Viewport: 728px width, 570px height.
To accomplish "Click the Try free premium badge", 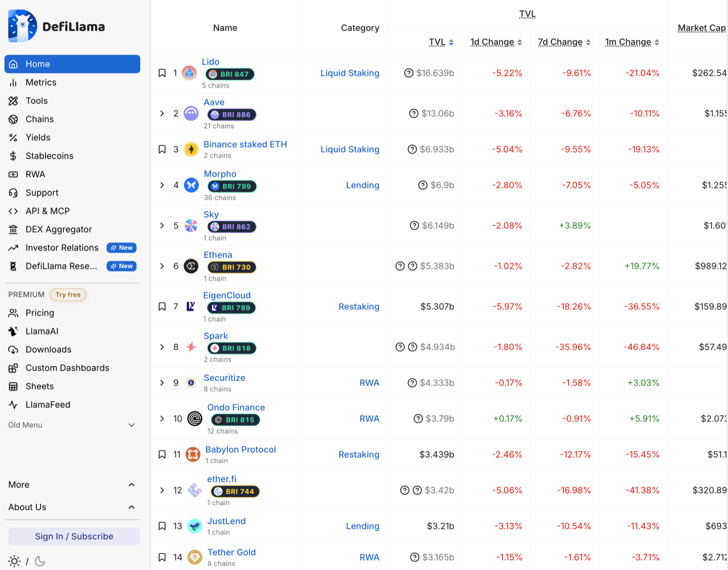I will 68,295.
